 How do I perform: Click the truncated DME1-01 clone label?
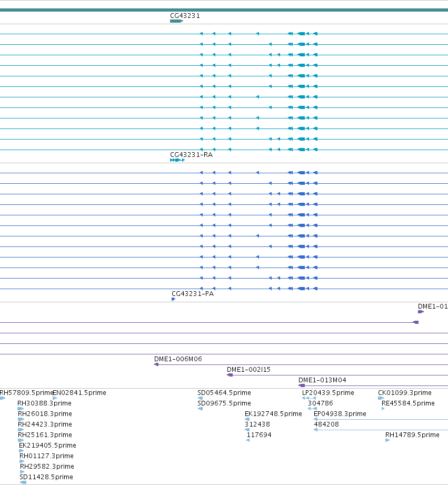click(433, 306)
